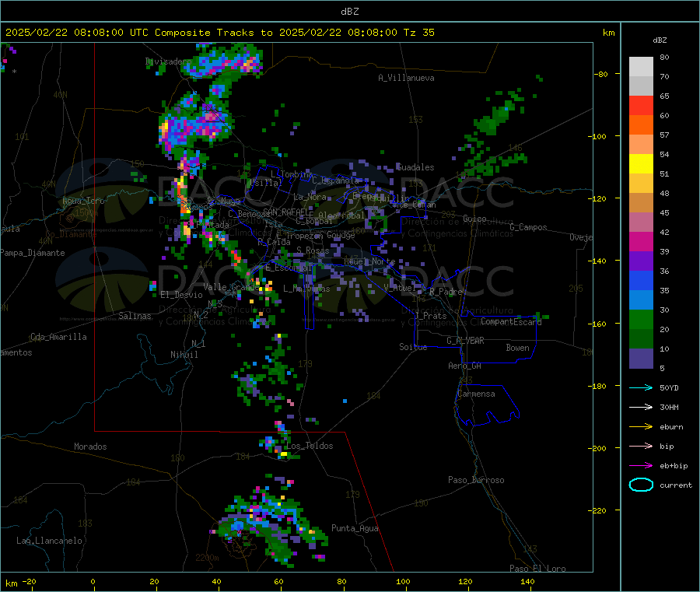Viewport: 700px width, 592px height.
Task: Click the 'Punta_Agua' map label
Action: pyautogui.click(x=355, y=528)
